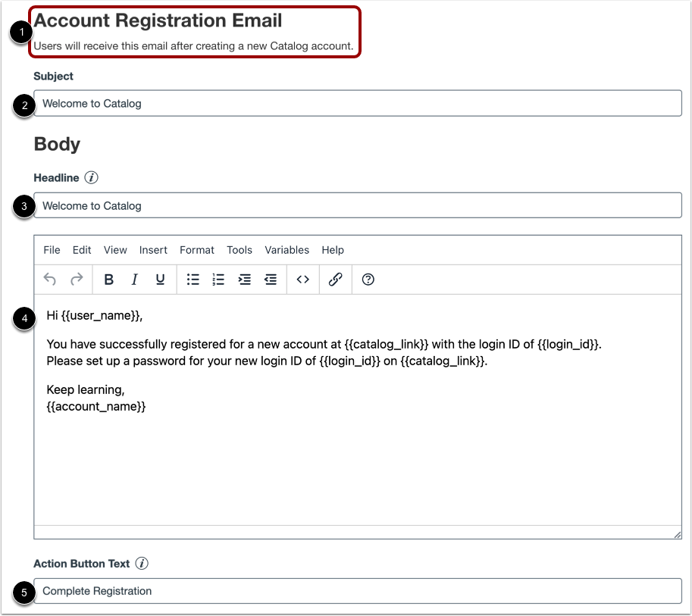The image size is (692, 616).
Task: Open the source code view
Action: pyautogui.click(x=302, y=280)
